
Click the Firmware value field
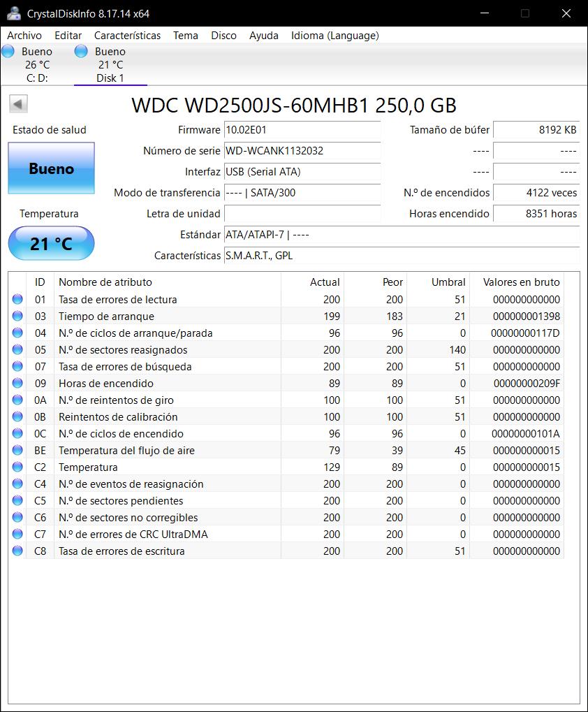point(302,130)
